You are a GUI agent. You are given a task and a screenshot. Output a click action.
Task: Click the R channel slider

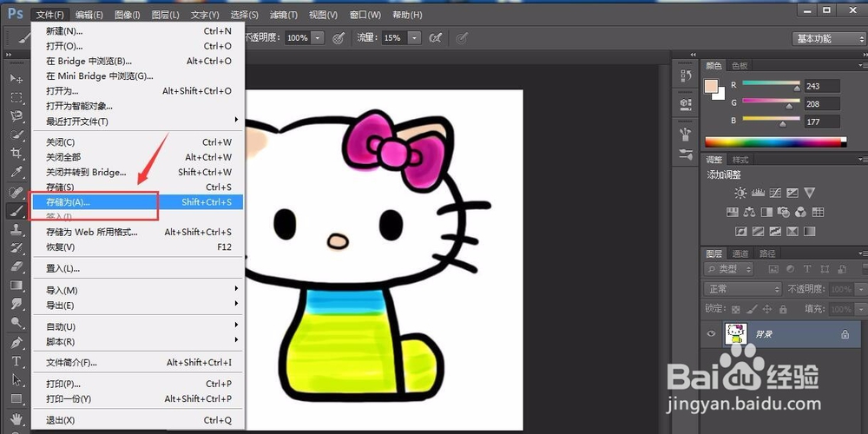coord(771,85)
